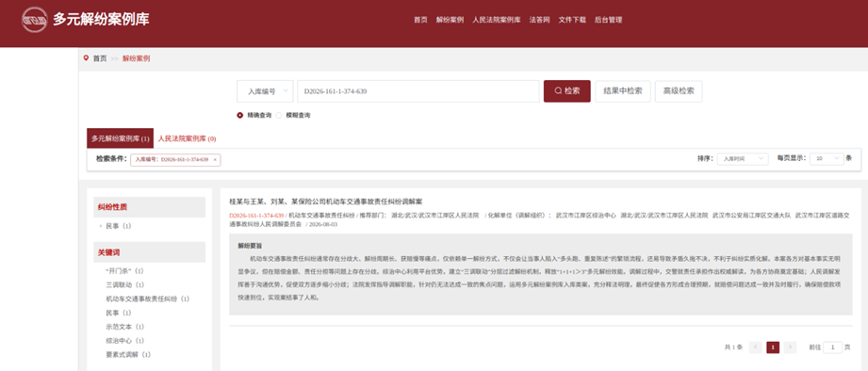Click the 前往 page number input
This screenshot has height=371, width=868.
832,347
